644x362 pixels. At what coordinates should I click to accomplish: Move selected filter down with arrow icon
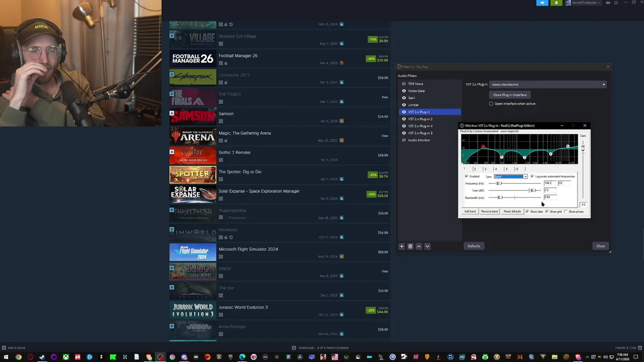(x=427, y=246)
